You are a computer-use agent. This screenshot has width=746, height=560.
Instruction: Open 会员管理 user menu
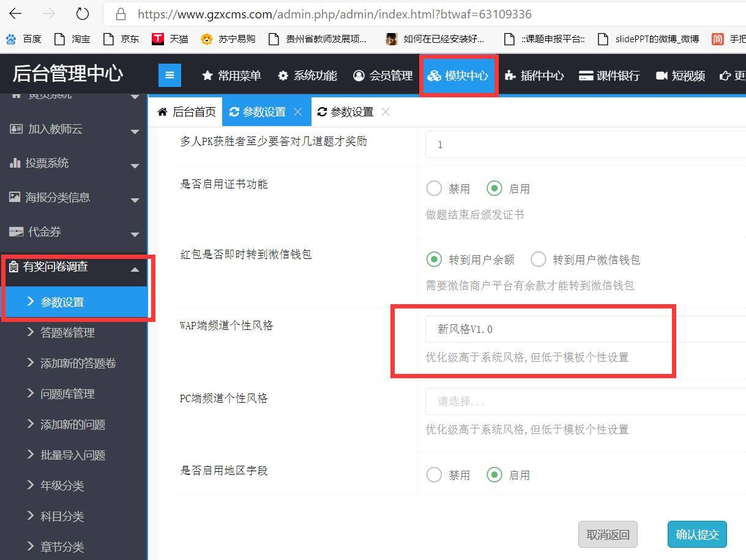[383, 75]
